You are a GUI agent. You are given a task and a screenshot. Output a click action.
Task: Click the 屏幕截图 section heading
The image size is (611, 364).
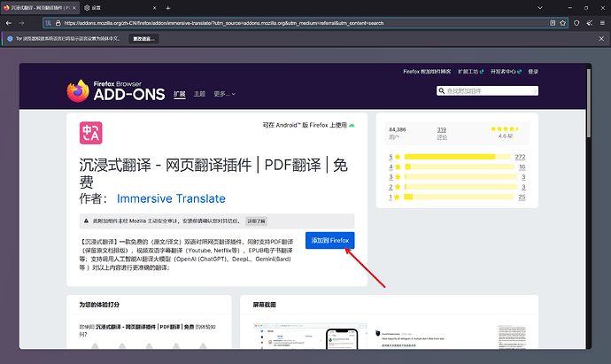pyautogui.click(x=265, y=305)
